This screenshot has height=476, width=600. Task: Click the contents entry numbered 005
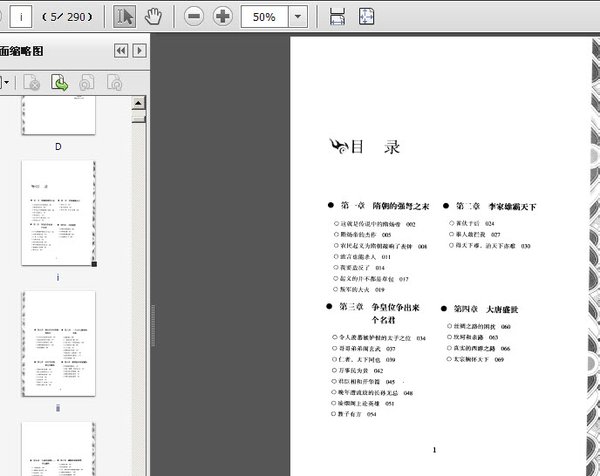pos(362,235)
